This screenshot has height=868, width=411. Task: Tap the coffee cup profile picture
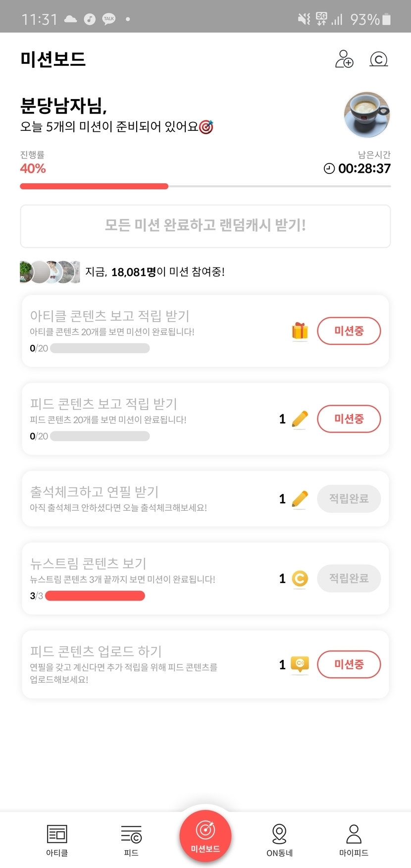point(367,114)
